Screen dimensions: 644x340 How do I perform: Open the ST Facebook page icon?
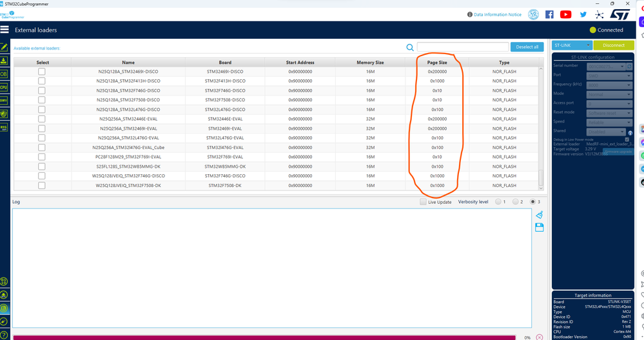click(x=549, y=14)
